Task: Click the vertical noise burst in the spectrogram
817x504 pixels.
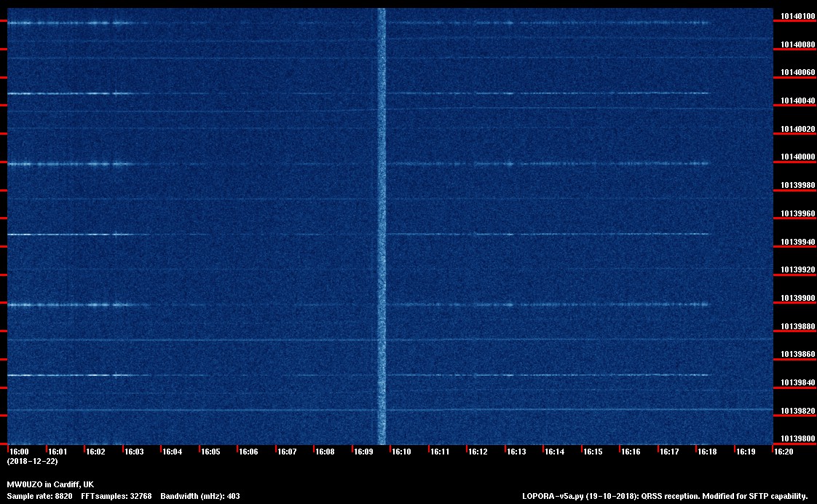Action: tap(381, 218)
